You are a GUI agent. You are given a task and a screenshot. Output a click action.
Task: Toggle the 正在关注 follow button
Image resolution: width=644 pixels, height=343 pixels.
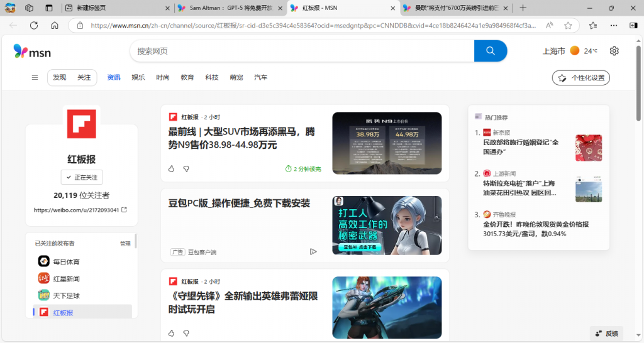[x=82, y=177]
